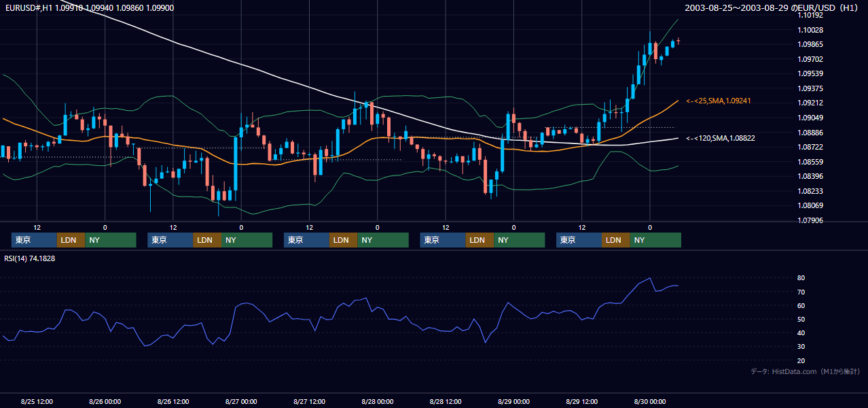Click price axis value 1.10028
Screen dimensions: 868x408
point(809,30)
